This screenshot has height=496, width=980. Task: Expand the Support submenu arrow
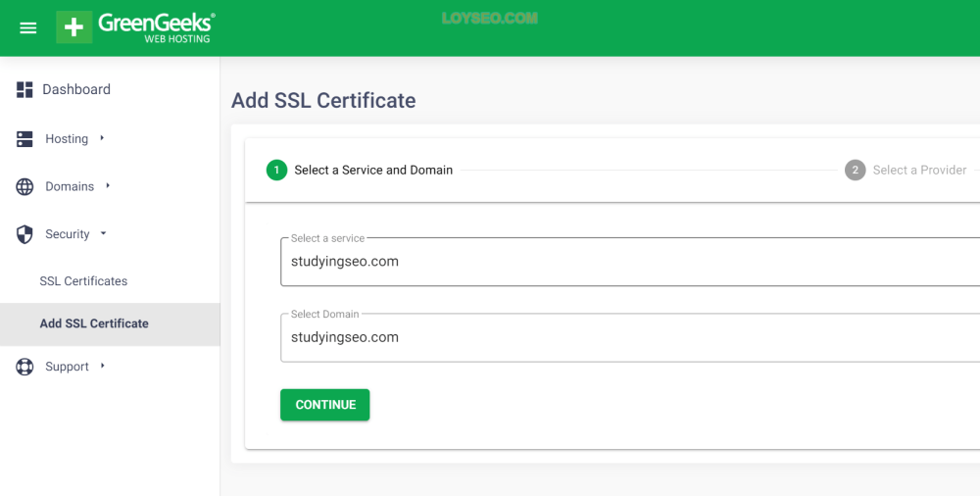tap(103, 366)
